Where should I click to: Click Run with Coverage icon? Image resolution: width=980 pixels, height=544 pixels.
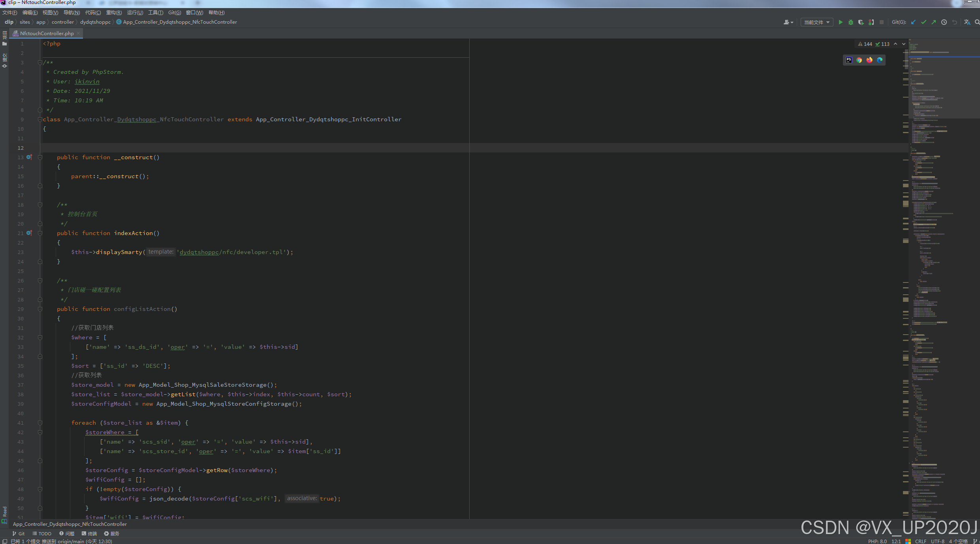(x=861, y=22)
